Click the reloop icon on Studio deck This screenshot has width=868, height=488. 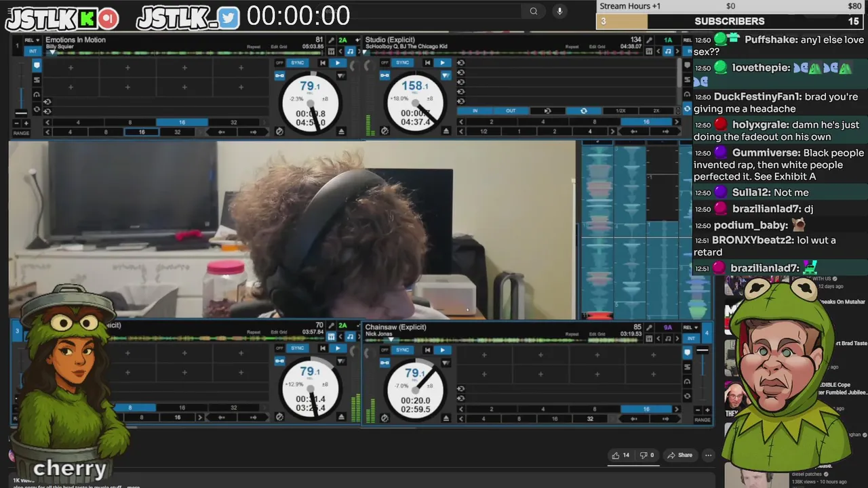coord(547,110)
